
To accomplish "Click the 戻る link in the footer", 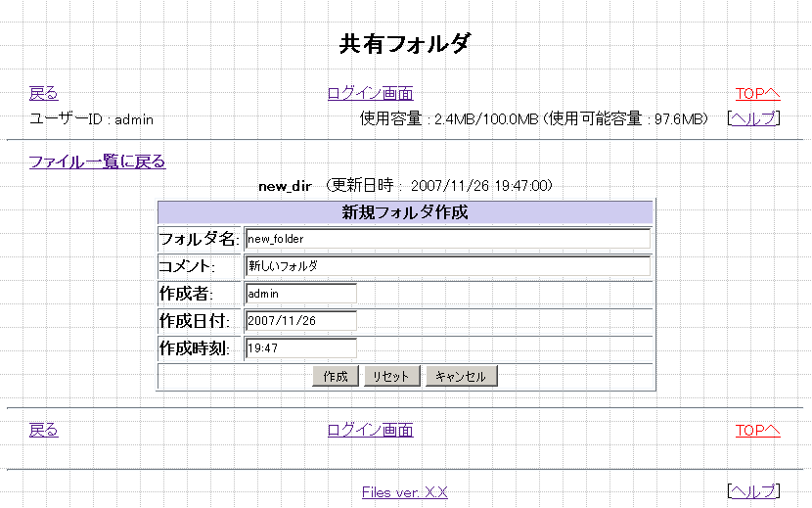I will click(43, 430).
